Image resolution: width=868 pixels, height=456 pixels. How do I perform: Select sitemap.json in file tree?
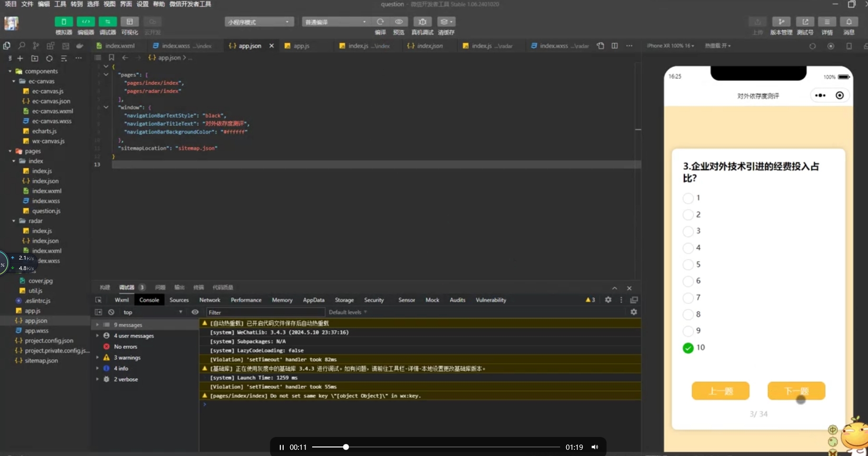pos(41,361)
